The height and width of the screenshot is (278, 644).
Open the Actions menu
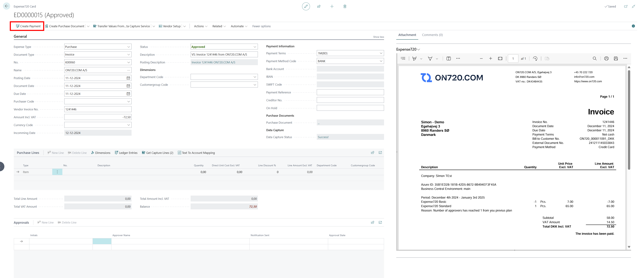click(x=201, y=26)
